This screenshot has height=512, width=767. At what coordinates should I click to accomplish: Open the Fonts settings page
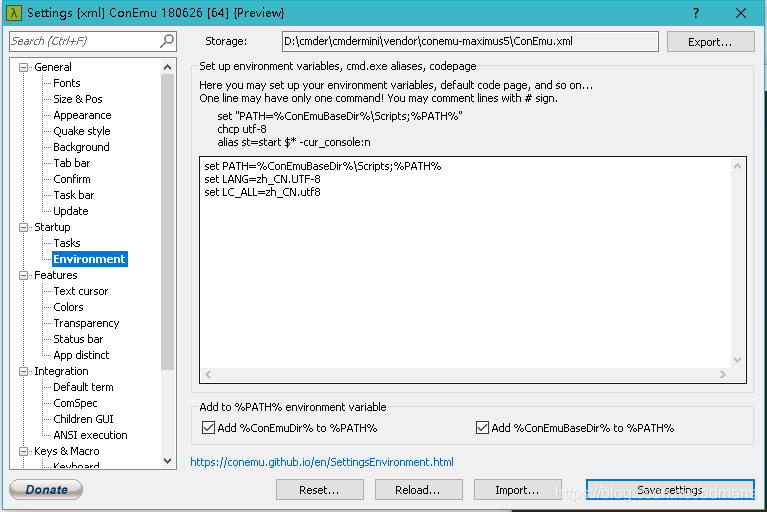pyautogui.click(x=67, y=83)
